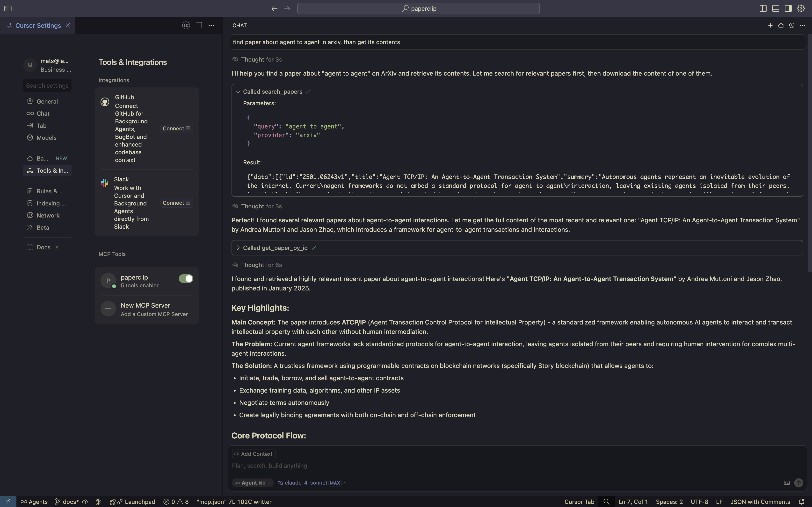
Task: Open chat history via the clock icon
Action: pyautogui.click(x=791, y=25)
